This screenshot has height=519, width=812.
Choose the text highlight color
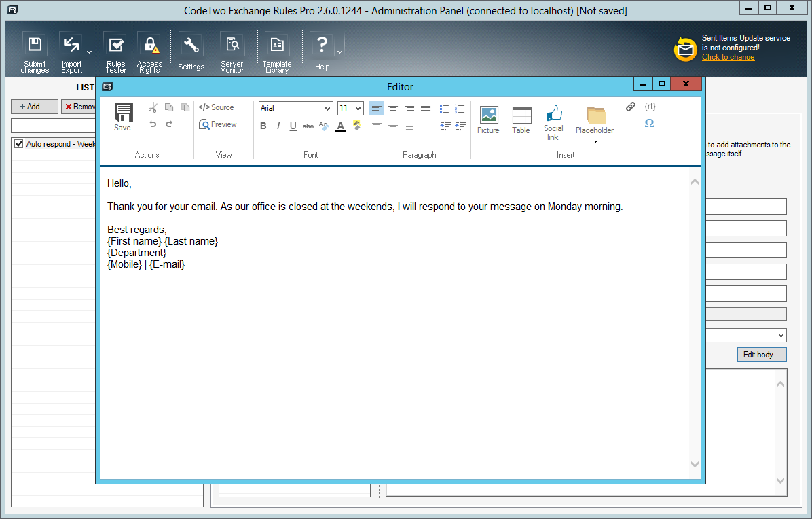tap(357, 126)
